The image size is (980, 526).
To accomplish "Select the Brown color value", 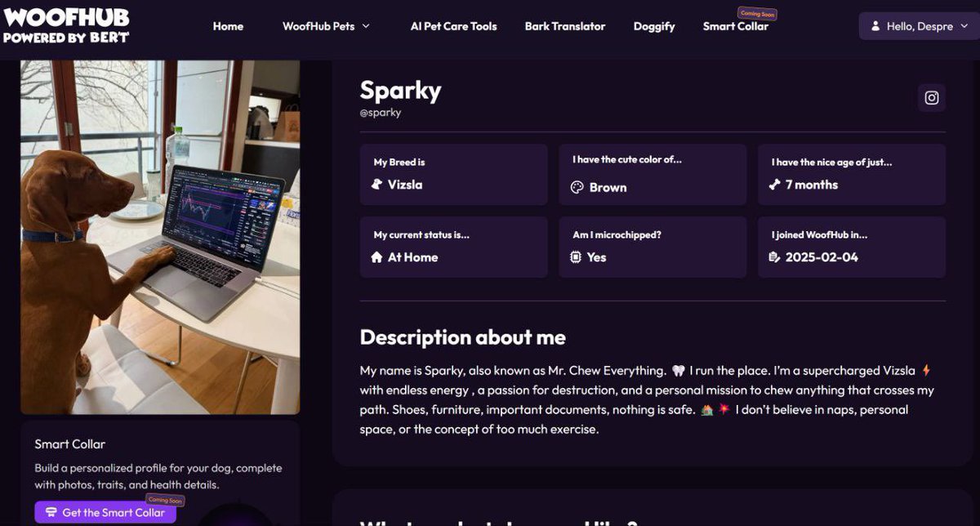I will tap(608, 187).
